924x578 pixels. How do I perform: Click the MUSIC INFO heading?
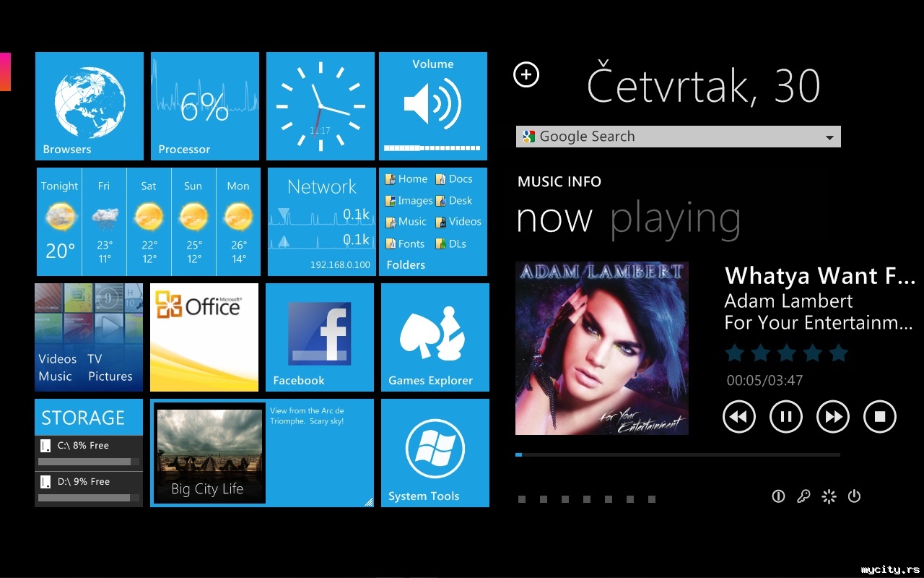[x=559, y=182]
